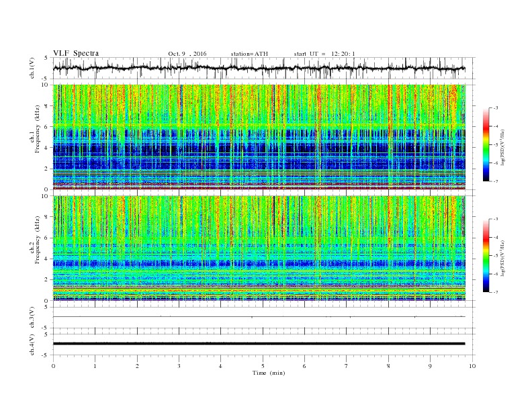532x411 pixels.
Task: Click the ch.1(V) waveform axis label
Action: tap(32, 68)
